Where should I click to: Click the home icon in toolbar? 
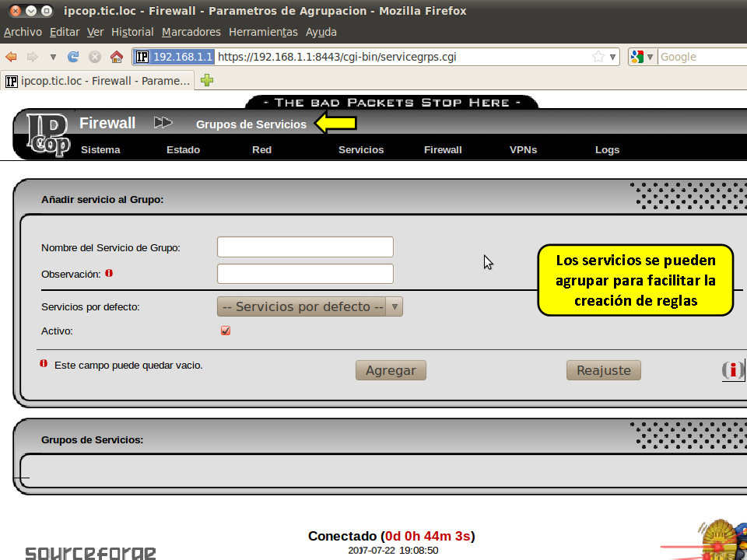point(117,57)
